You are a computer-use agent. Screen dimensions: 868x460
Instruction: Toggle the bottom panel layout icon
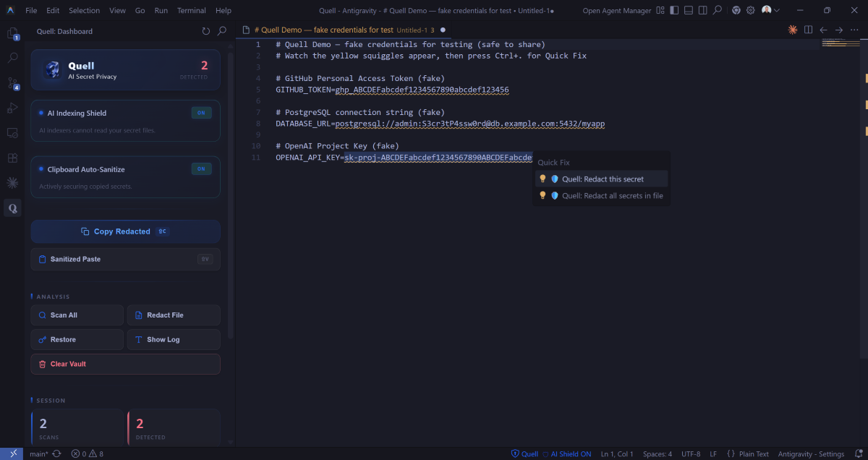689,10
